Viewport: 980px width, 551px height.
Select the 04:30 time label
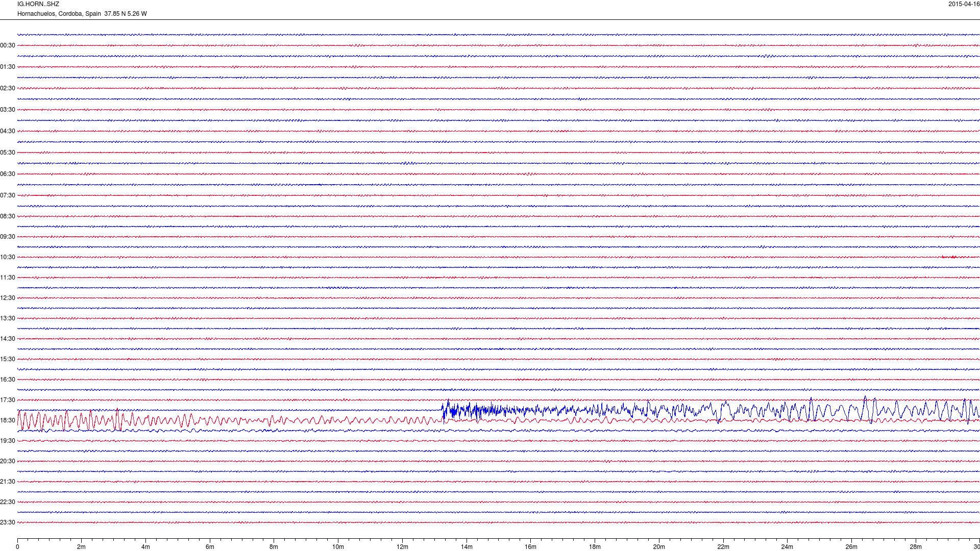click(x=8, y=131)
